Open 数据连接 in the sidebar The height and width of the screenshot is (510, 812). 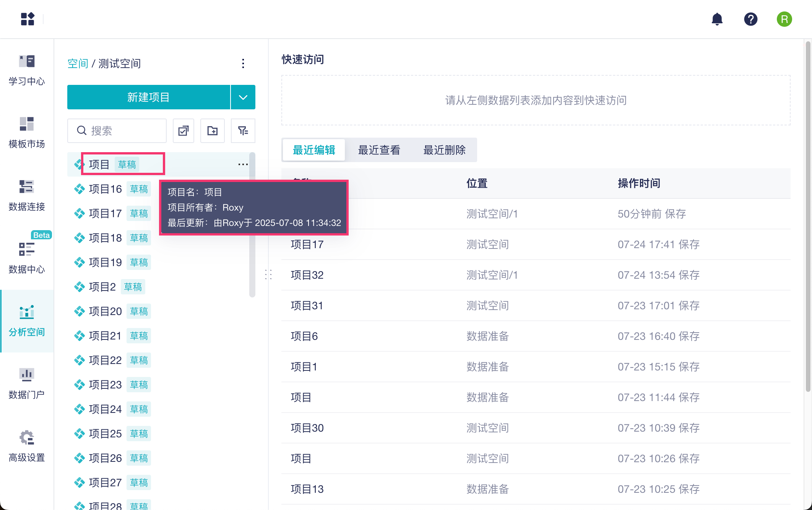[27, 195]
